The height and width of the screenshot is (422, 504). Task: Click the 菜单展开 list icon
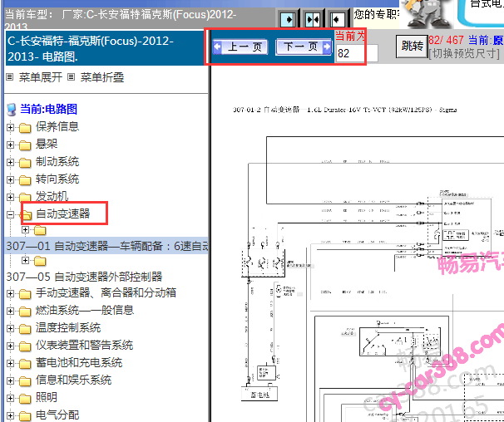10,77
